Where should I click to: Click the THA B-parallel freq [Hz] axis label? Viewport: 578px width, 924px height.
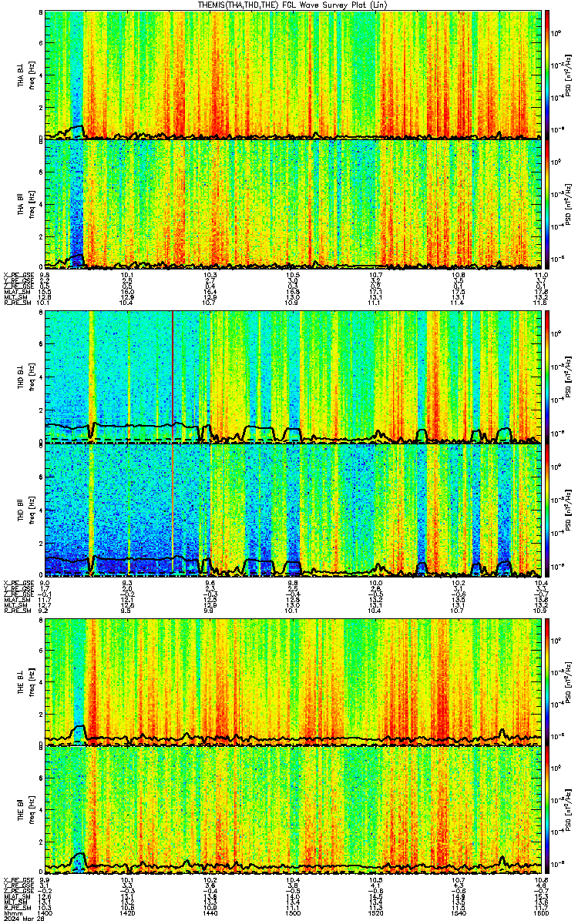(x=31, y=205)
